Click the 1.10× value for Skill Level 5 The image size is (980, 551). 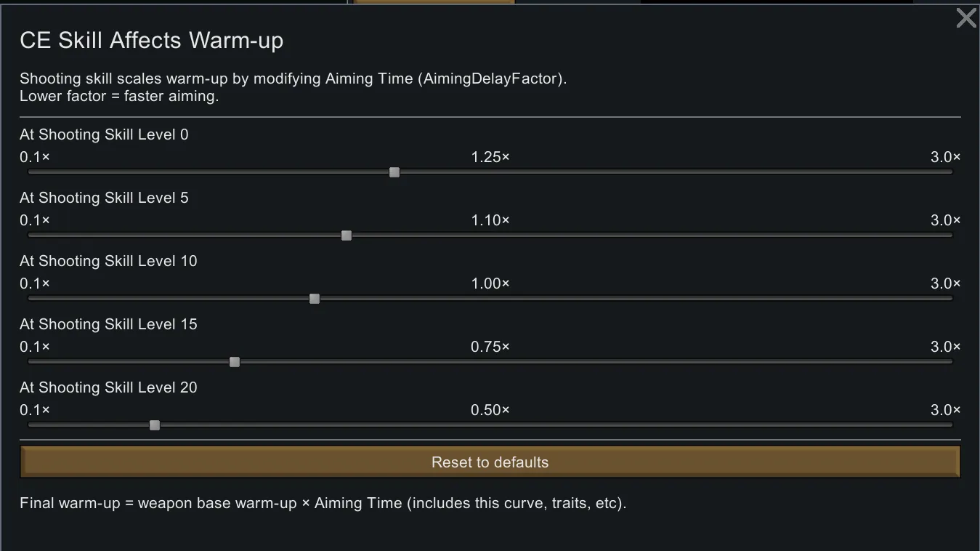pyautogui.click(x=490, y=220)
